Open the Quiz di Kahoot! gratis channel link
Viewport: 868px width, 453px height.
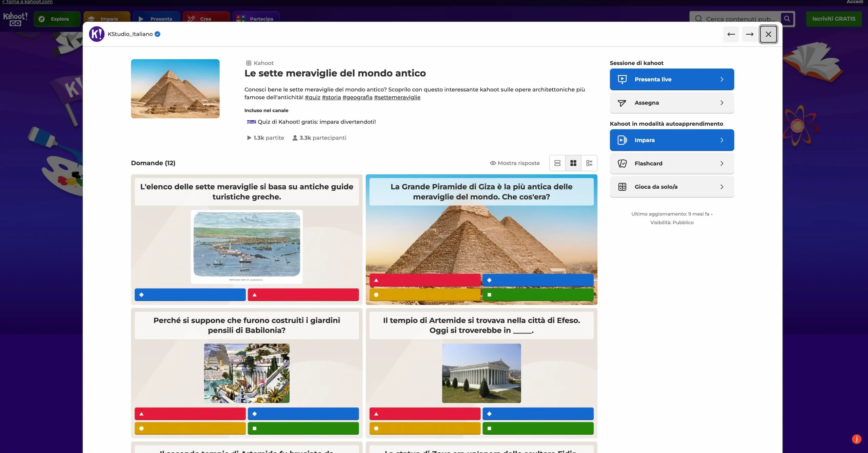(x=311, y=122)
